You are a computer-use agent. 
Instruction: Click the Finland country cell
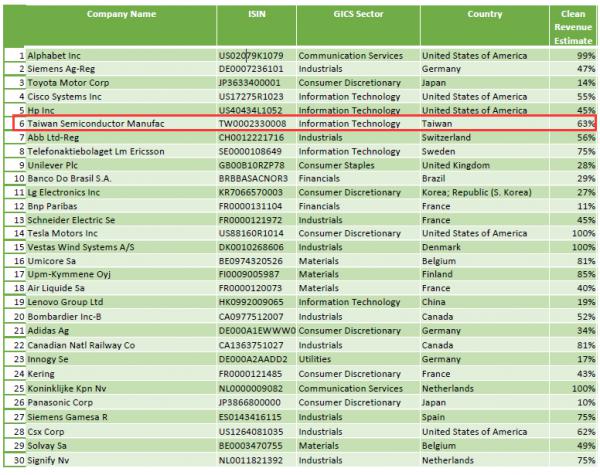coord(484,274)
